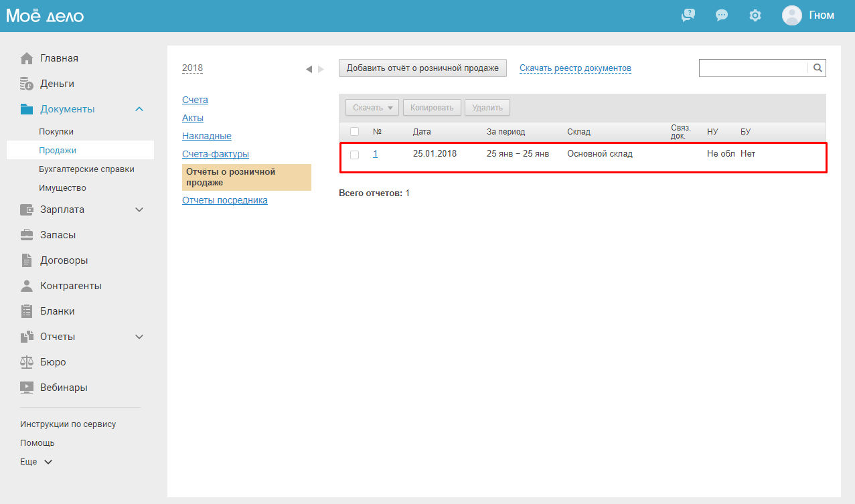Viewport: 855px width, 504px height.
Task: Switch to the Накладные documents list
Action: coord(207,136)
